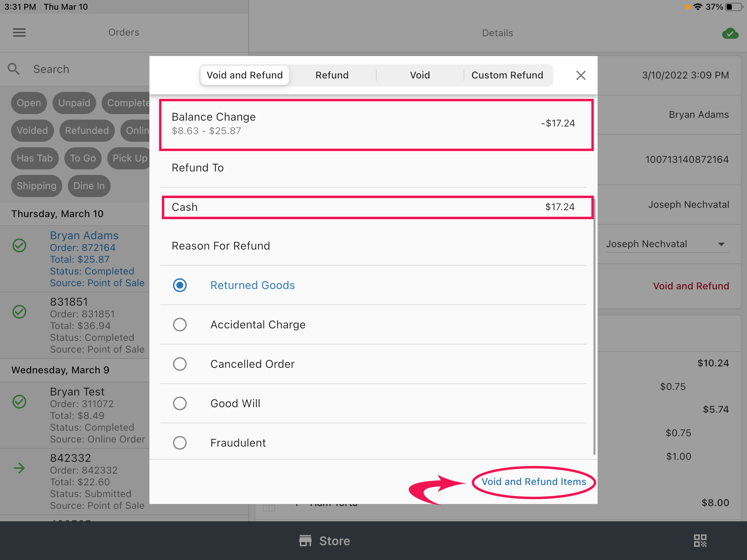Open the hamburger menu icon
The image size is (747, 560).
coord(19,32)
